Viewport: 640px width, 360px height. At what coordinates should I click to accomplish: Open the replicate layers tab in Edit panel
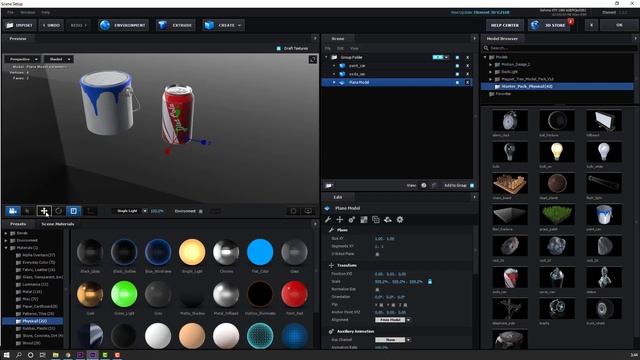[x=376, y=220]
